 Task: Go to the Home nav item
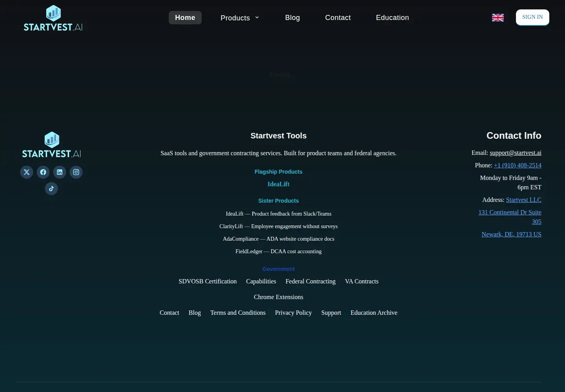click(x=185, y=18)
